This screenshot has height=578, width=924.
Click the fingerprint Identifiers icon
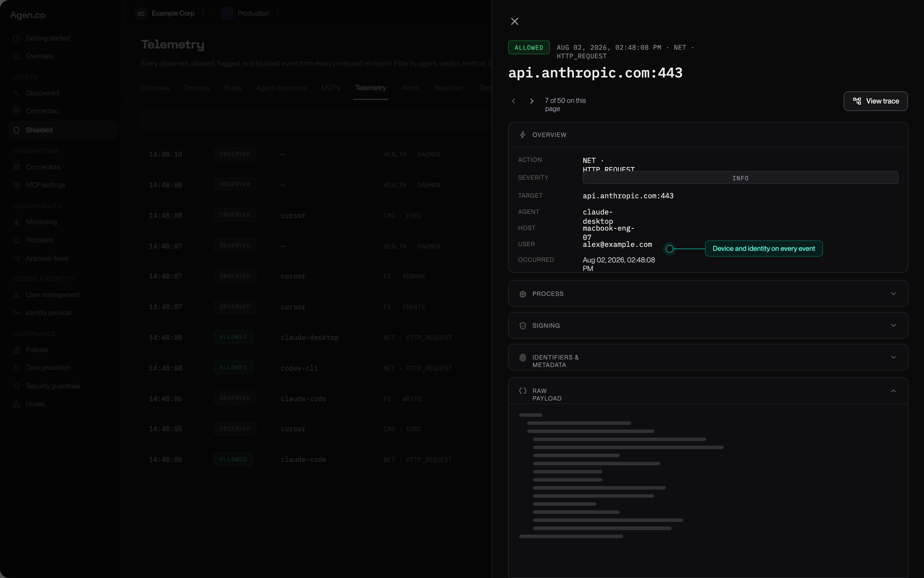523,357
